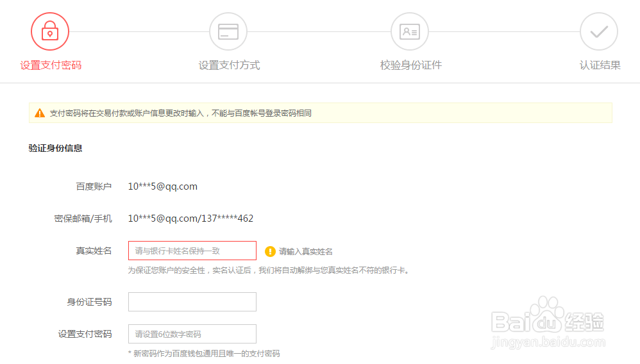
Task: Click the 10***5@qq.com/137*****462 security contact text
Action: coord(190,219)
